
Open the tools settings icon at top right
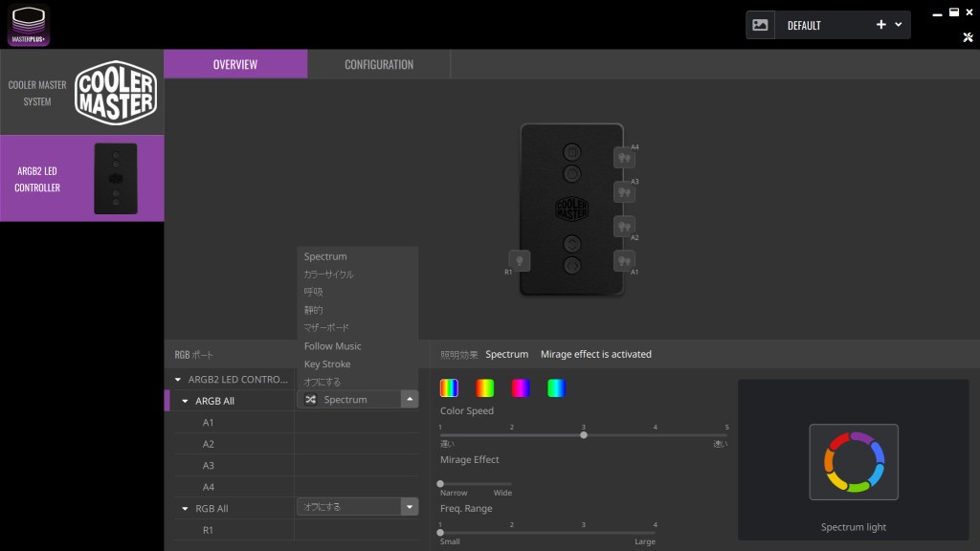967,37
